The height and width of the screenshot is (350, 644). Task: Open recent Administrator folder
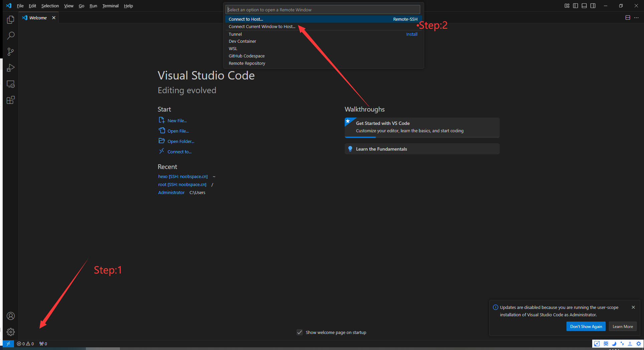coord(171,192)
